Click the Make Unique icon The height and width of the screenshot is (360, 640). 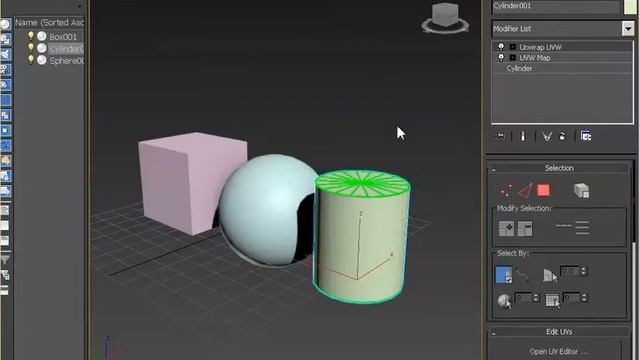(x=547, y=136)
